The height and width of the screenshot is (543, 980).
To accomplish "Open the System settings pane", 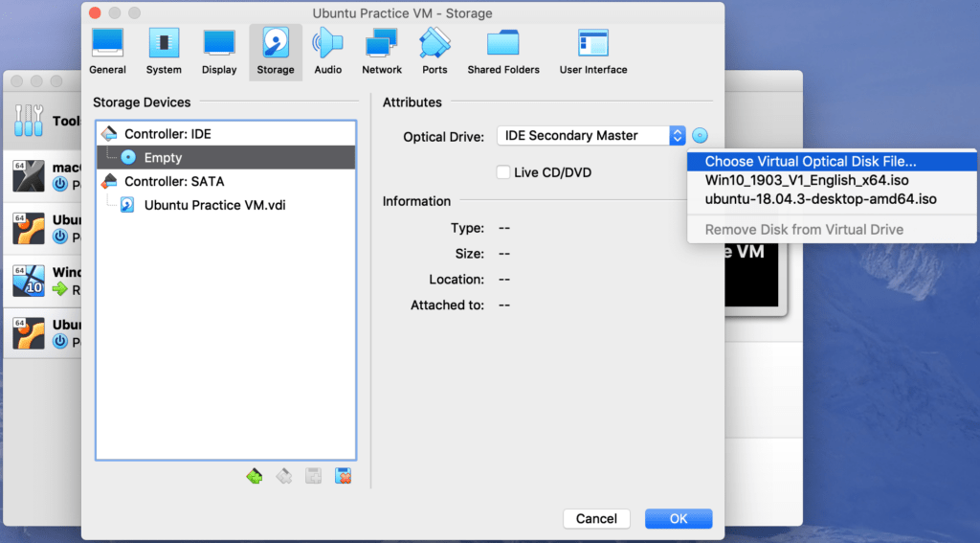I will pyautogui.click(x=164, y=53).
